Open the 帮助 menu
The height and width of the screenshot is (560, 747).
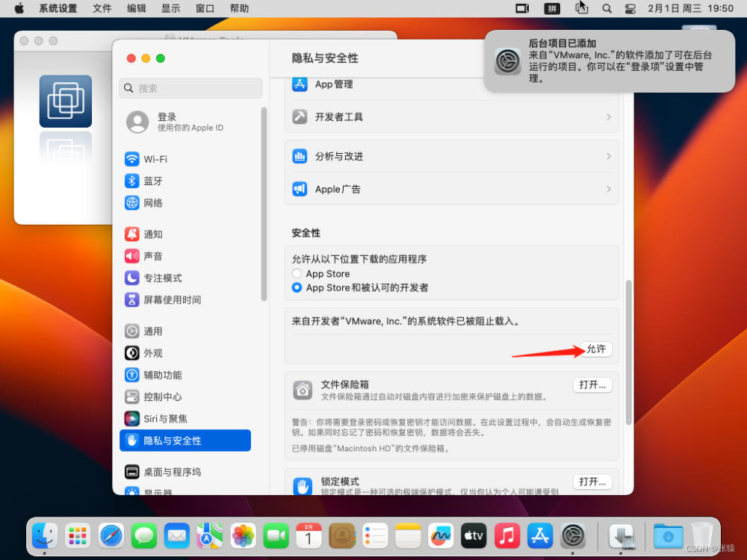click(239, 8)
